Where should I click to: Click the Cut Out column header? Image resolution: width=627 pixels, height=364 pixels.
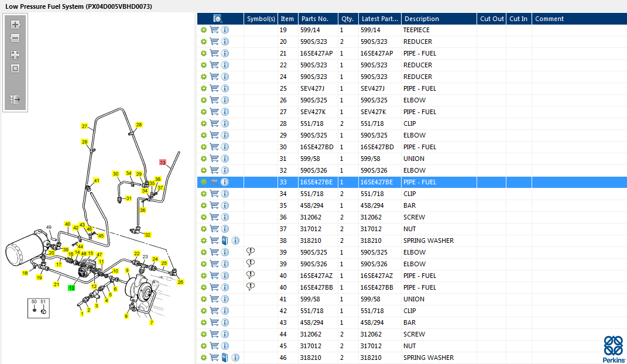pos(492,19)
